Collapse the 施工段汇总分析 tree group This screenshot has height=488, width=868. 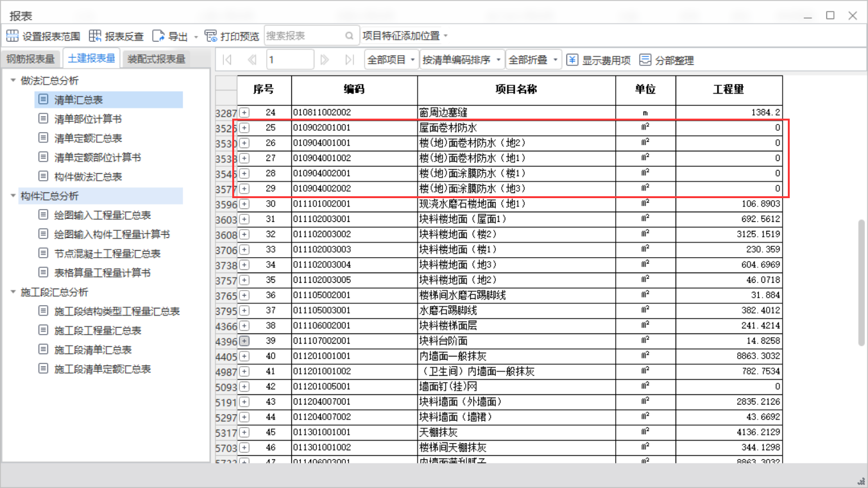point(13,292)
